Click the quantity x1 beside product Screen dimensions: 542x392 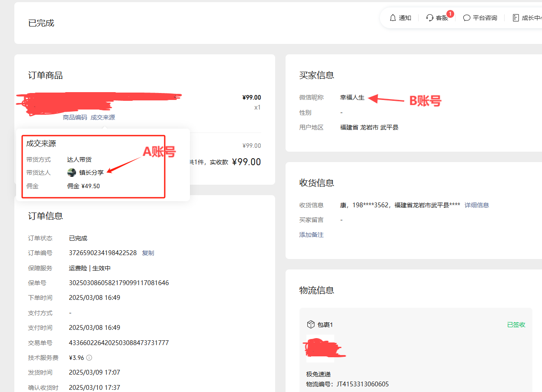pos(257,107)
